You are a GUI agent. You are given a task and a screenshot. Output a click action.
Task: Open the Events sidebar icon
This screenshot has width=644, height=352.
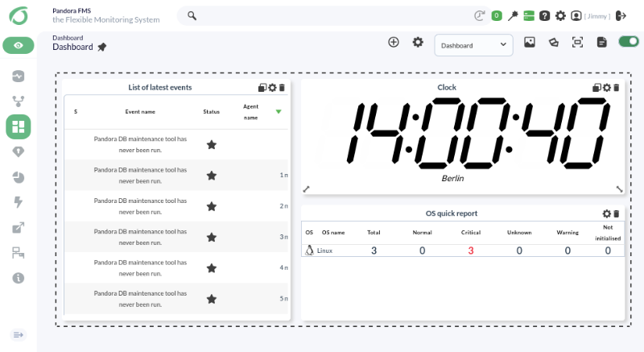[x=18, y=152]
